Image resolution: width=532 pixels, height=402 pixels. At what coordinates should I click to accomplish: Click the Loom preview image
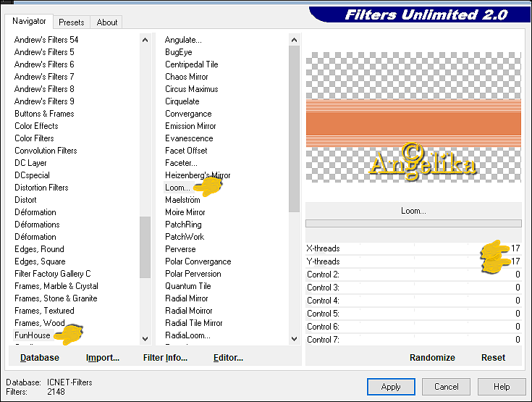click(x=413, y=117)
